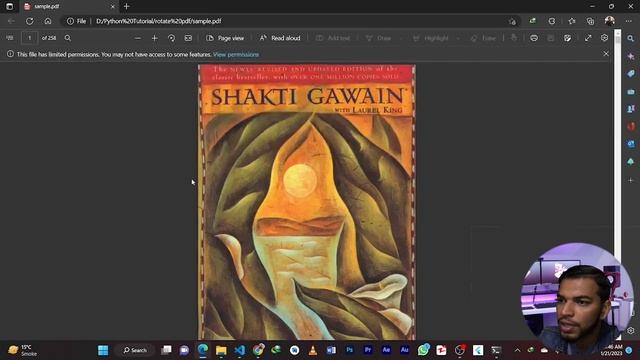Open the Outlook sidebar icon

pyautogui.click(x=631, y=144)
